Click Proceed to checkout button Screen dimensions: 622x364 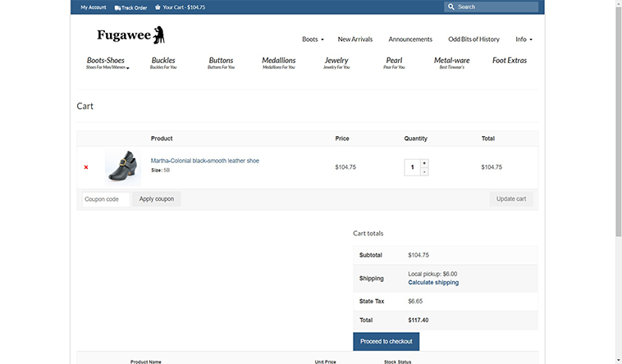[x=386, y=340]
